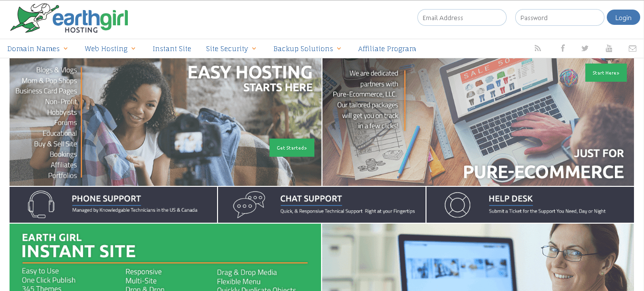
Task: Open the Affiliate Program page
Action: click(387, 49)
